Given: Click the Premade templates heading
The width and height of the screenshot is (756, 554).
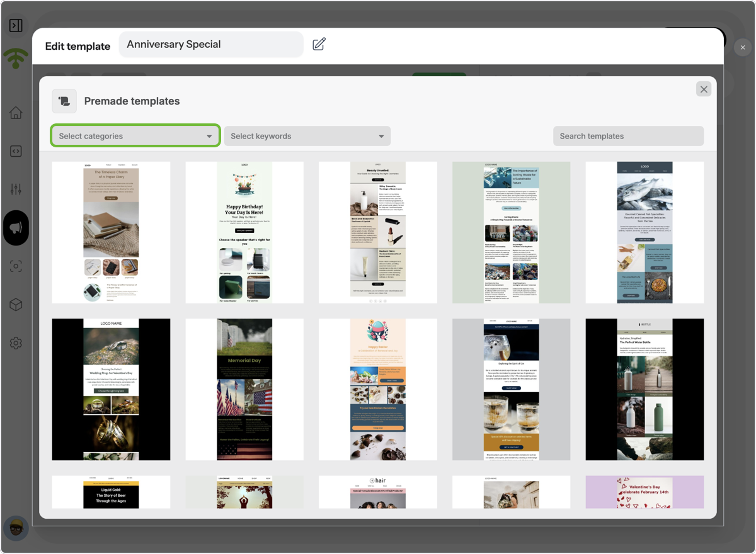Looking at the screenshot, I should [x=132, y=101].
